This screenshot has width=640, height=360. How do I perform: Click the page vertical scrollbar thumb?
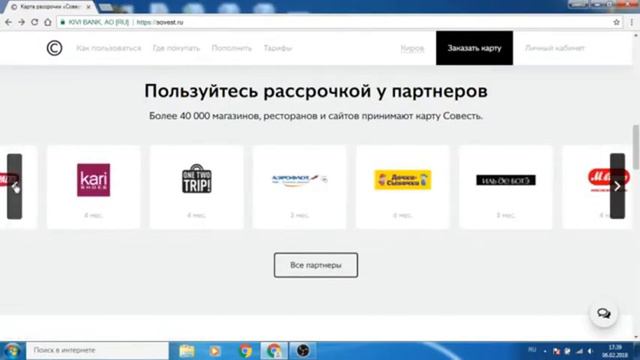click(x=636, y=147)
